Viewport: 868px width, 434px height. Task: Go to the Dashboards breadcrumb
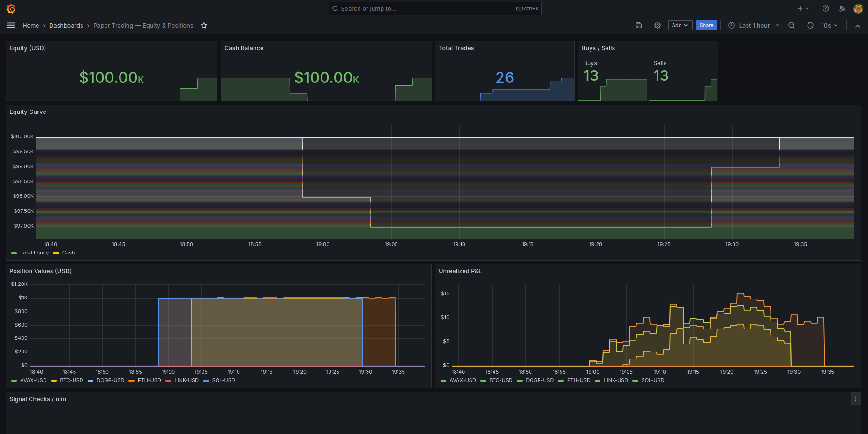click(x=66, y=25)
